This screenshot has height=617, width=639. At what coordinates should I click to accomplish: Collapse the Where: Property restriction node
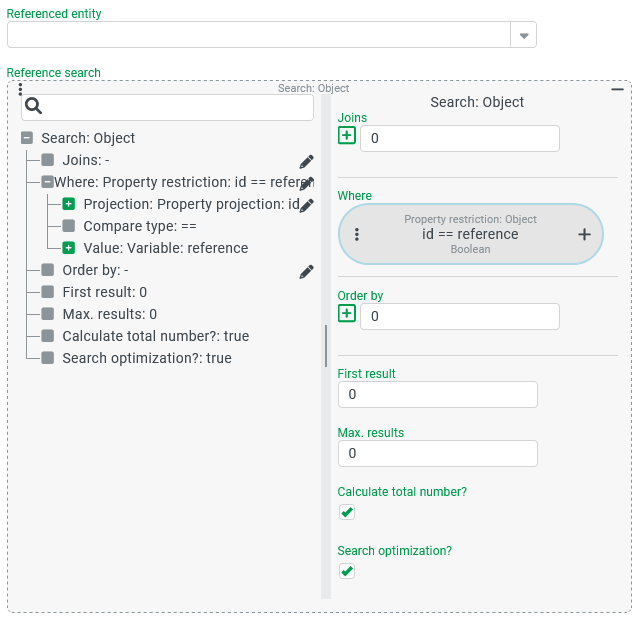point(47,182)
